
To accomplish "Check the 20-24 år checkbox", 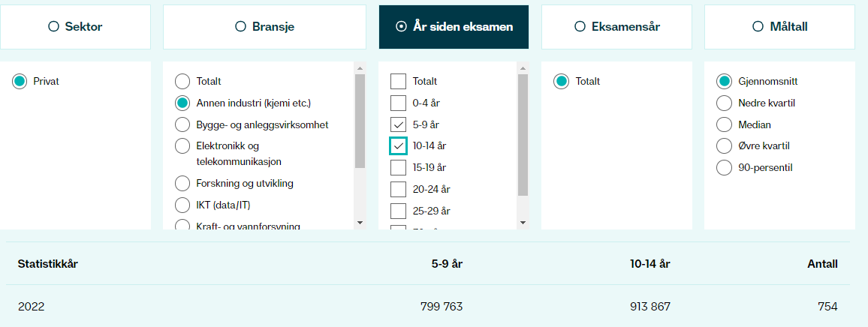I will click(399, 189).
